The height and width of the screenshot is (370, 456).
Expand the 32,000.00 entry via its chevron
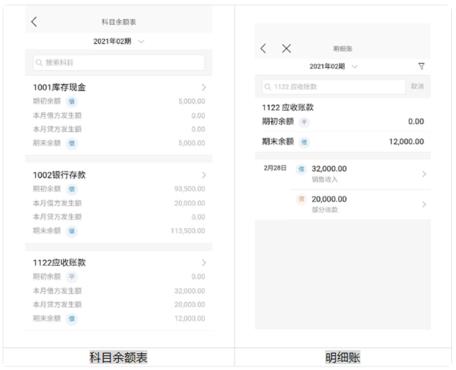424,174
